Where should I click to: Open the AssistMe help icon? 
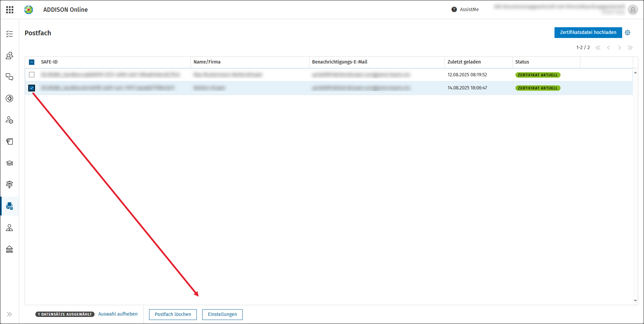point(454,9)
